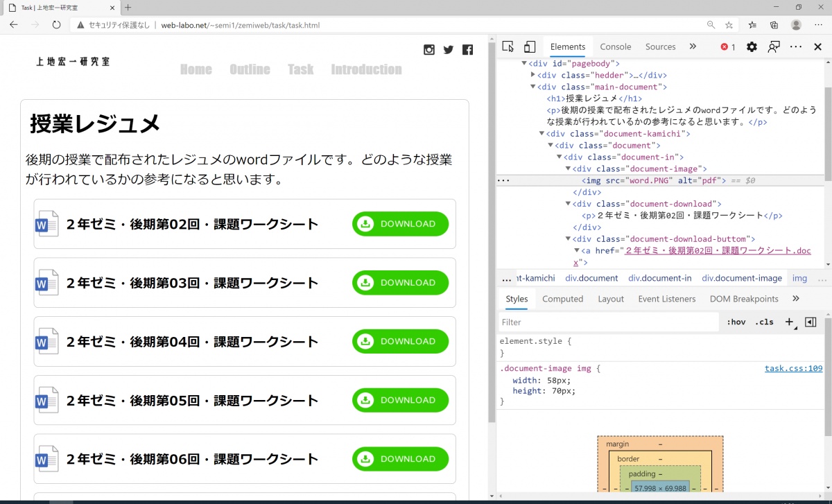The image size is (832, 504).
Task: Open the Layout tab
Action: (x=611, y=299)
